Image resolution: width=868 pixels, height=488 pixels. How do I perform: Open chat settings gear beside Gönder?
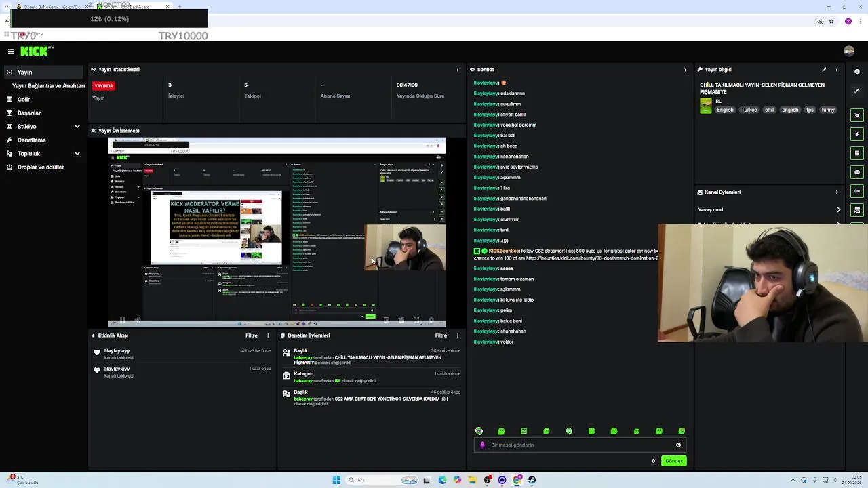653,461
